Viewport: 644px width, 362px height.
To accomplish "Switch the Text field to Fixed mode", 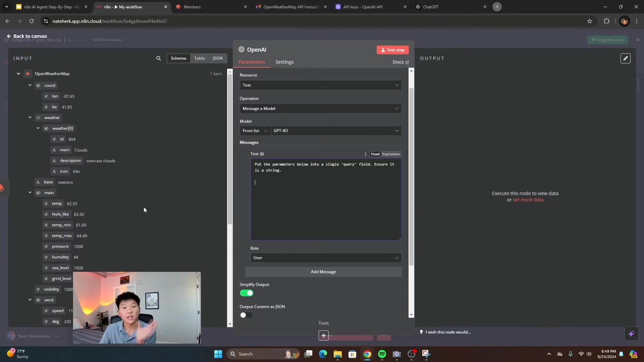I will pyautogui.click(x=375, y=154).
